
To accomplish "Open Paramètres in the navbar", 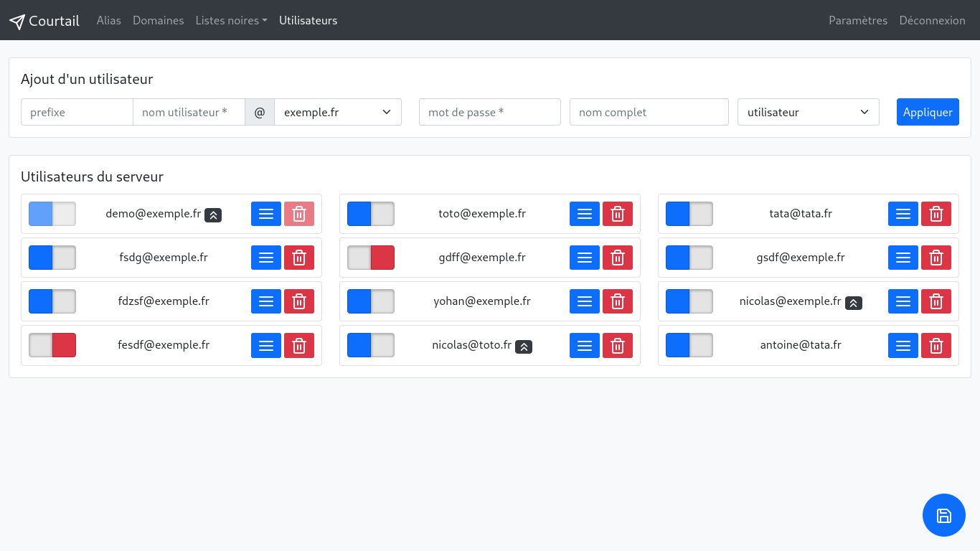I will tap(858, 21).
